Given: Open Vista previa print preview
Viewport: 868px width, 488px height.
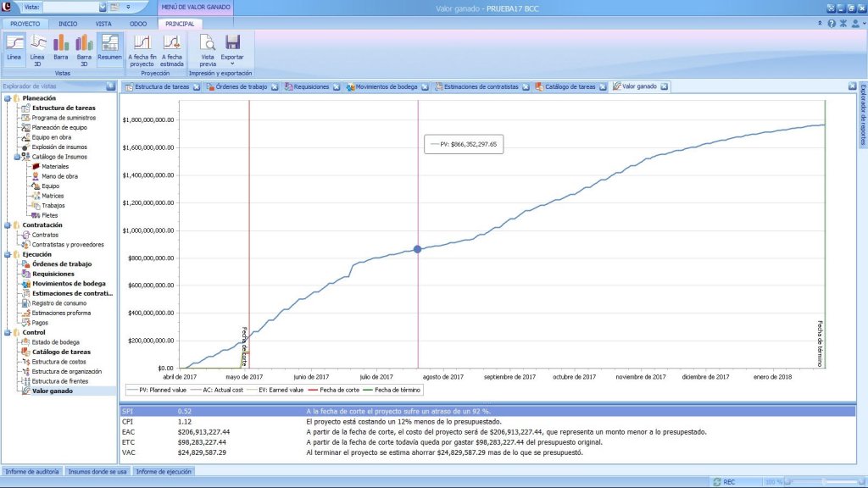Looking at the screenshot, I should [208, 49].
